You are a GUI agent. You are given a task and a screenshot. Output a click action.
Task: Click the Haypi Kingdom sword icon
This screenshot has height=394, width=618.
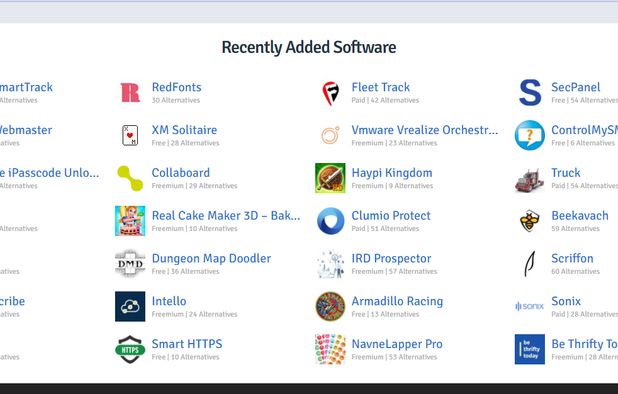[x=330, y=178]
